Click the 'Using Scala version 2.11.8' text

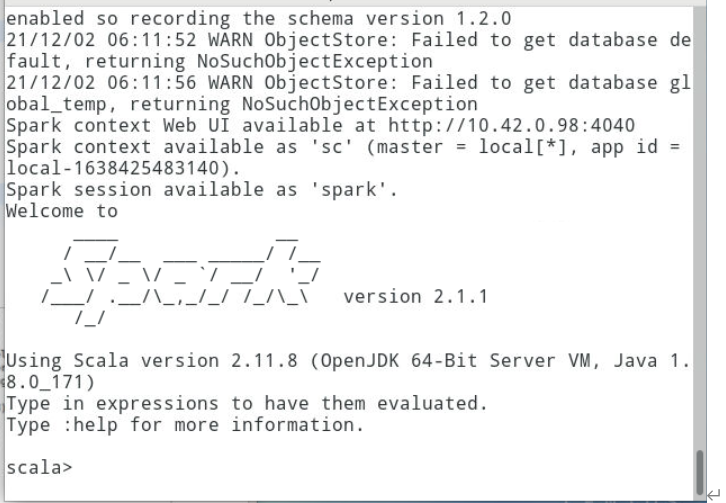coord(151,360)
